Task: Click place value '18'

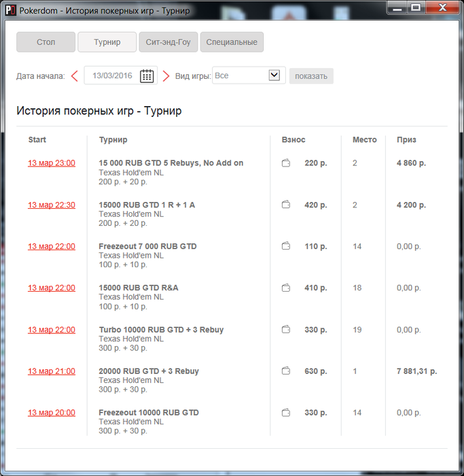Action: [x=357, y=288]
